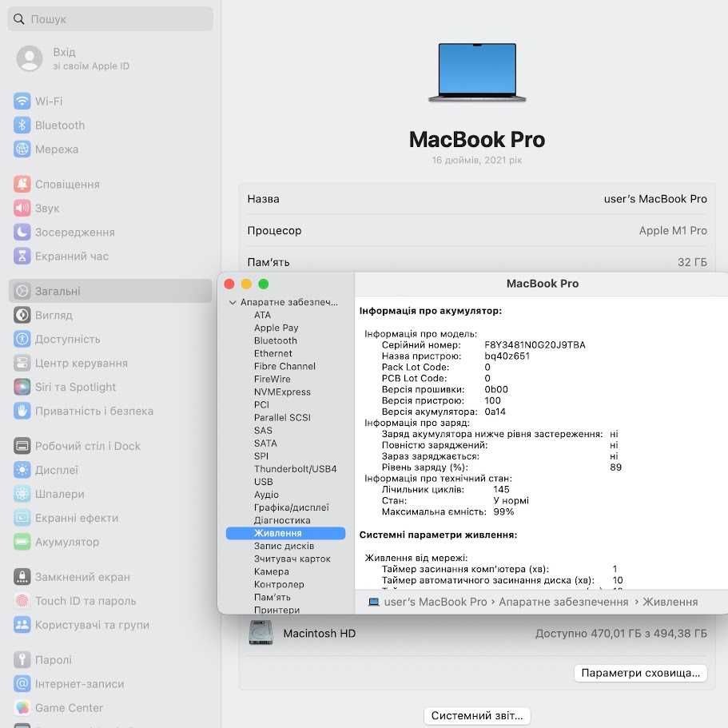728x728 pixels.
Task: Click the Назва computer name row
Action: pos(477,199)
